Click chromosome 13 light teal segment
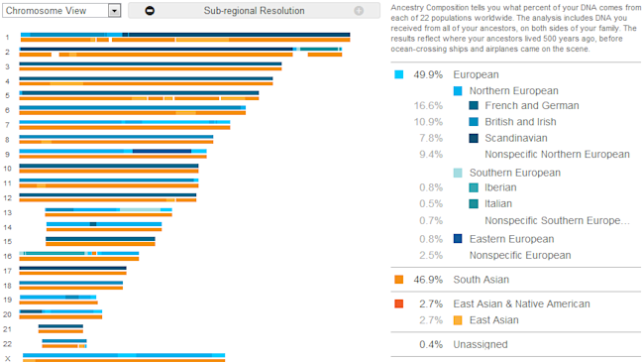 point(140,210)
